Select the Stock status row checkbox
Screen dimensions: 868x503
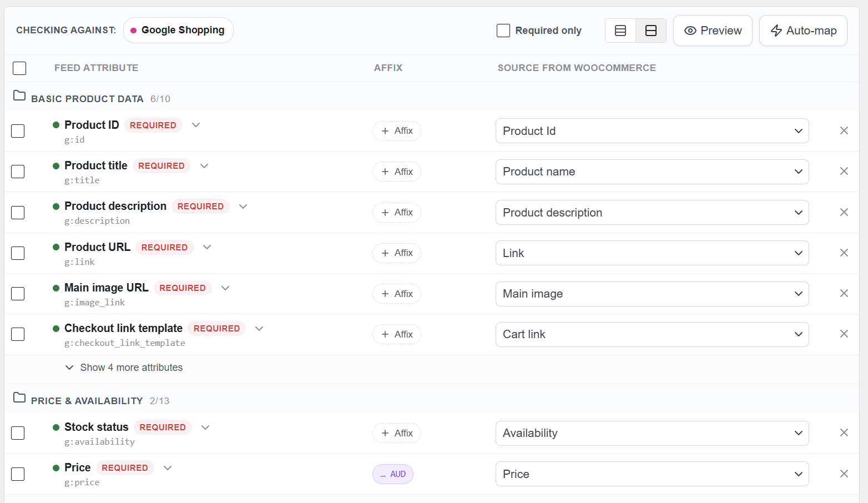point(18,433)
